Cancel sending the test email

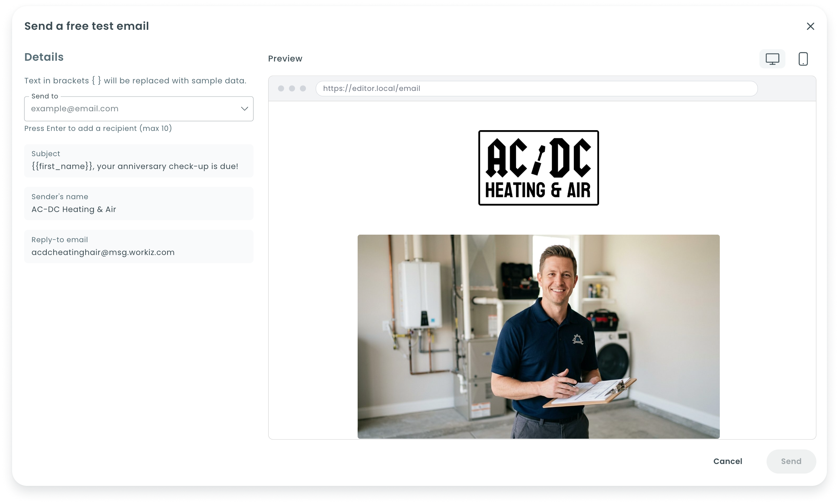tap(728, 461)
